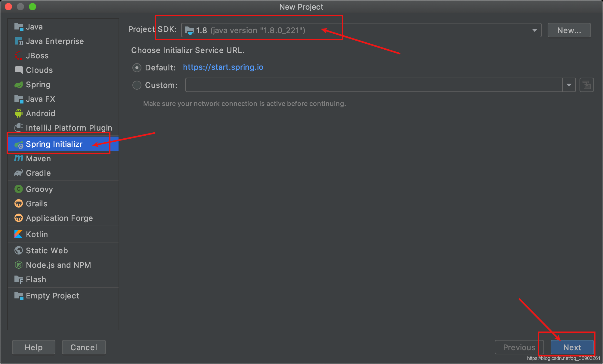Choose Kotlin project type

(63, 234)
